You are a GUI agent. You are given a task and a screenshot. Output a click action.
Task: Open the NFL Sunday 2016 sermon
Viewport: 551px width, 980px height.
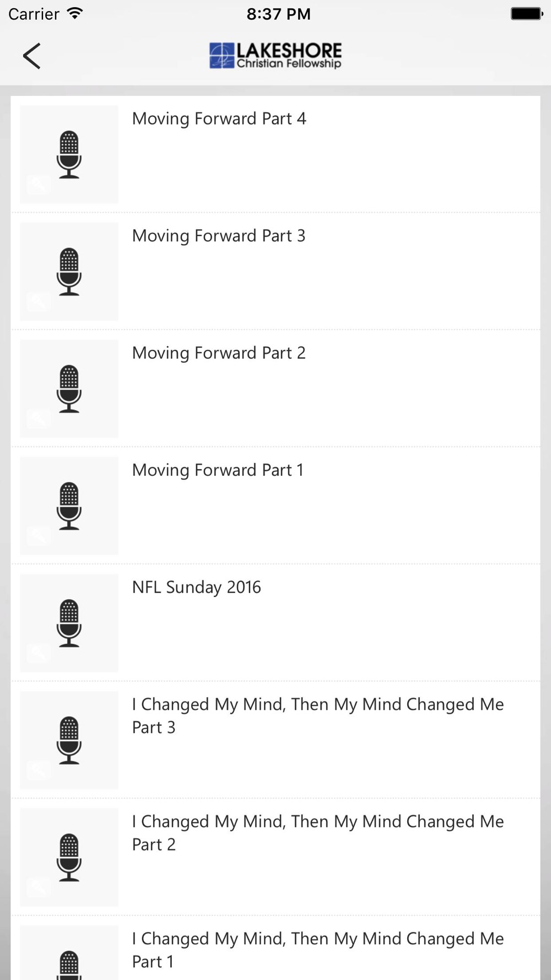tap(196, 587)
